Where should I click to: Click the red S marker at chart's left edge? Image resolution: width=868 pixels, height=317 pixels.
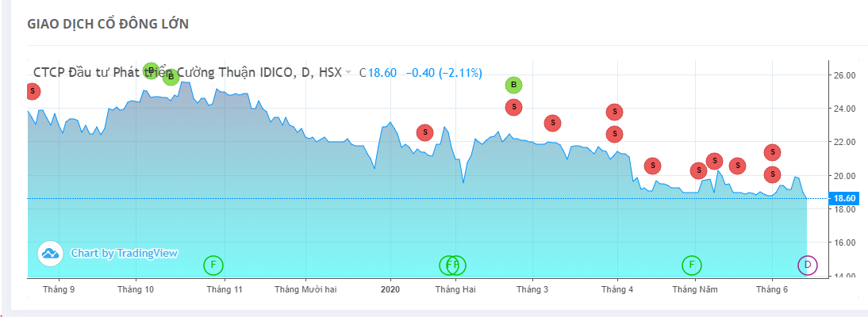[x=32, y=91]
